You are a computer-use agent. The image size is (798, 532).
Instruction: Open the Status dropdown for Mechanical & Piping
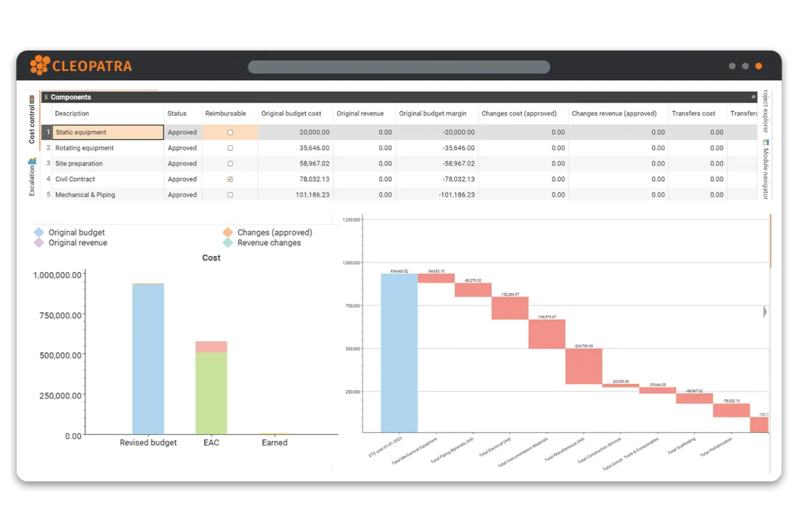(x=182, y=195)
